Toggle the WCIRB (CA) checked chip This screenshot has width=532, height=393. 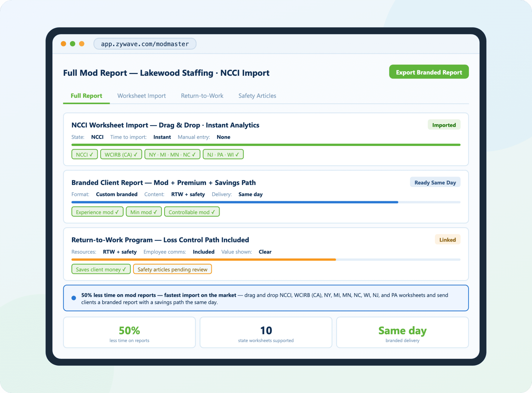(x=121, y=155)
